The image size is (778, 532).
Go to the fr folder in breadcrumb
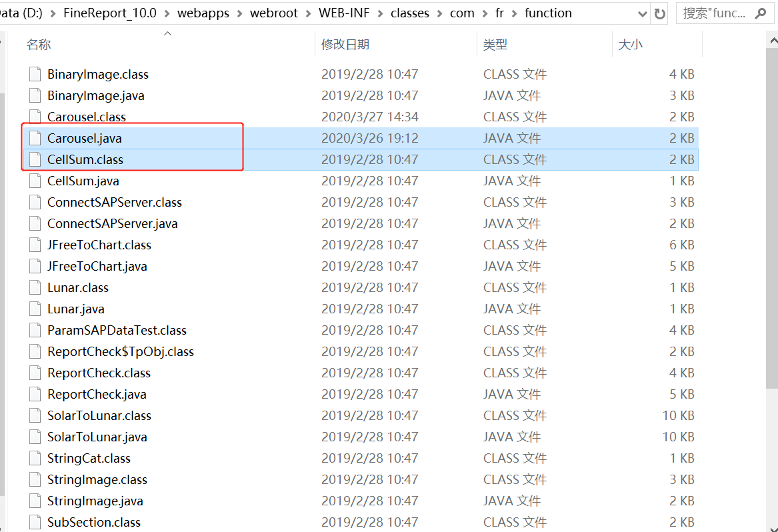pyautogui.click(x=499, y=13)
